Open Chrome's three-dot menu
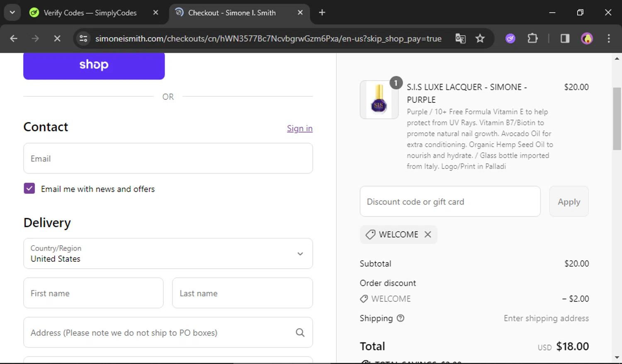The image size is (622, 364). 609,39
